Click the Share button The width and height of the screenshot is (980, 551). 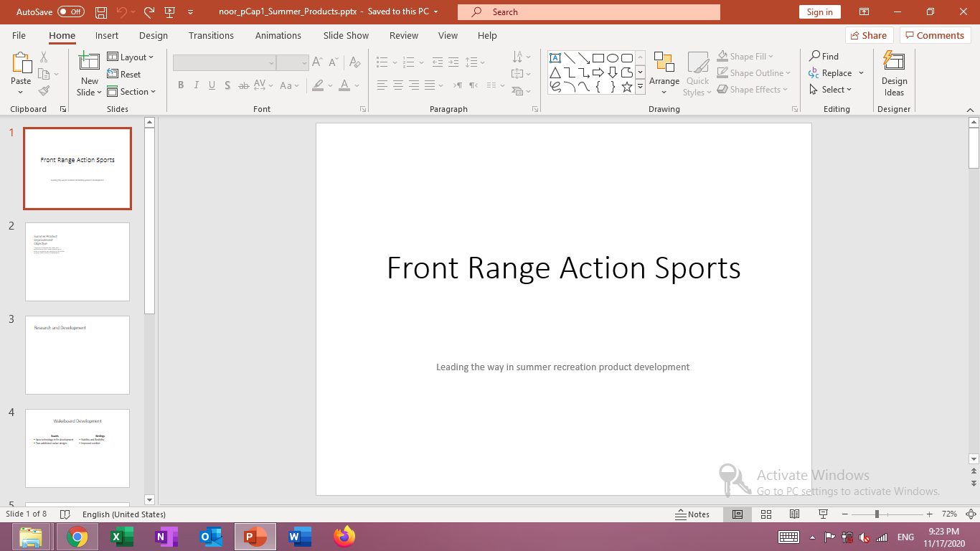click(868, 36)
